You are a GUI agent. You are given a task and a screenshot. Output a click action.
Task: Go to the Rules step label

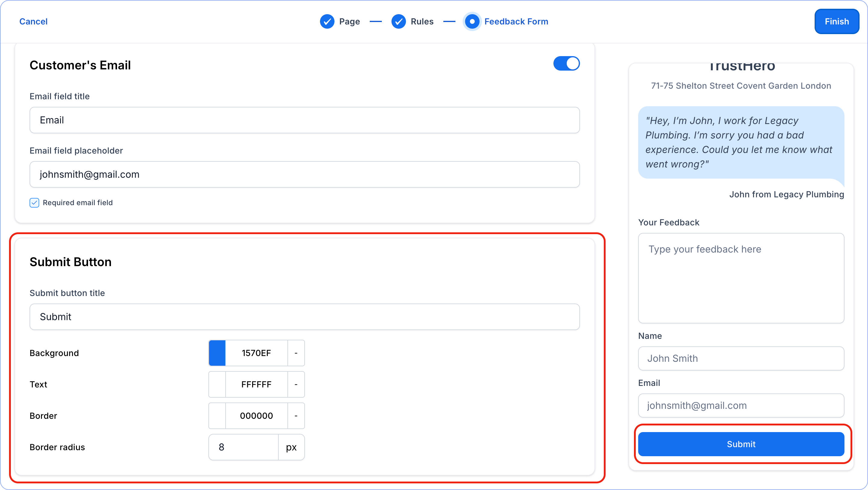(422, 21)
